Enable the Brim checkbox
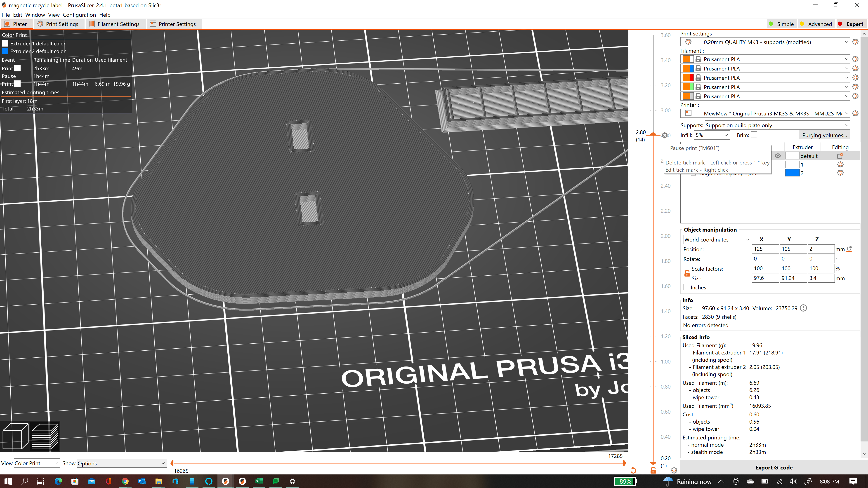868x488 pixels. point(754,135)
